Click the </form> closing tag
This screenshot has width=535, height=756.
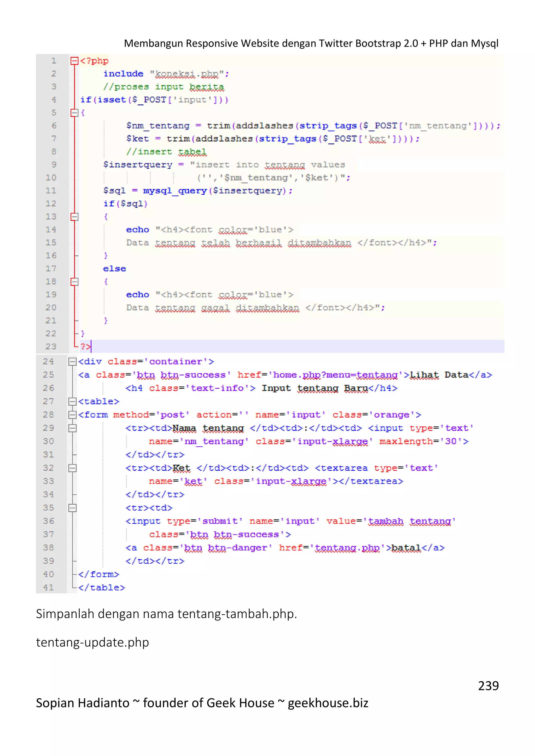click(98, 574)
